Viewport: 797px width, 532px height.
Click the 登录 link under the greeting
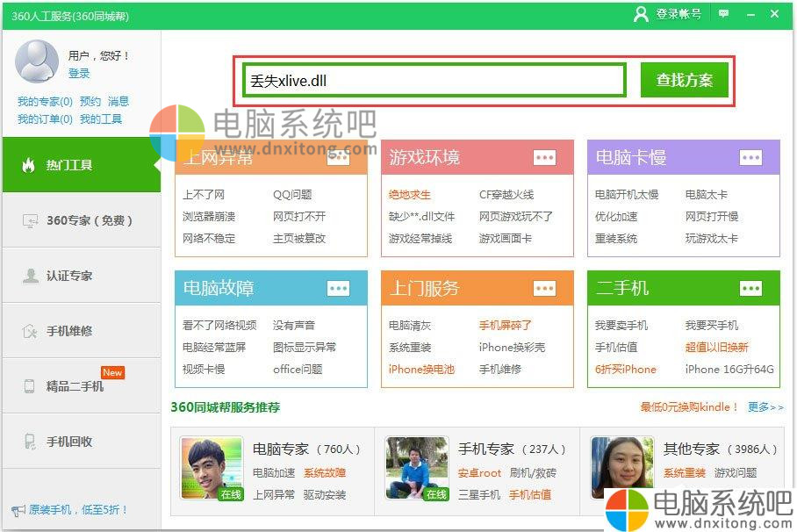79,73
